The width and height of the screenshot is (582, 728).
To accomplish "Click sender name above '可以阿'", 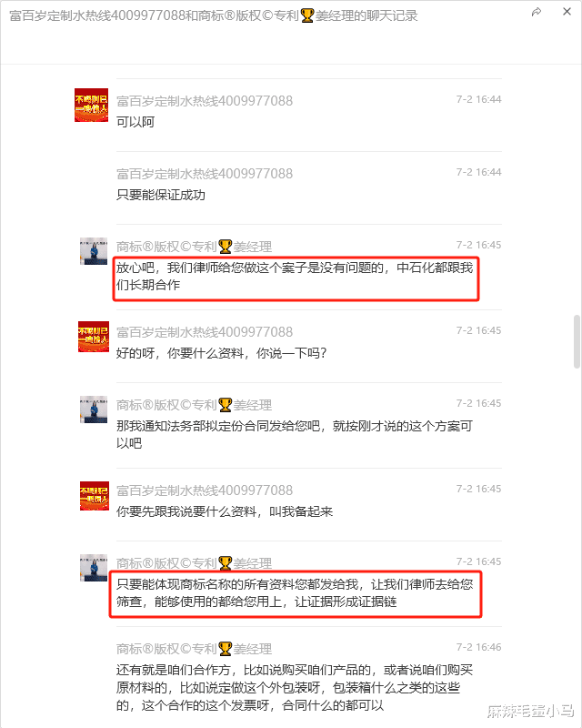I will pyautogui.click(x=205, y=101).
